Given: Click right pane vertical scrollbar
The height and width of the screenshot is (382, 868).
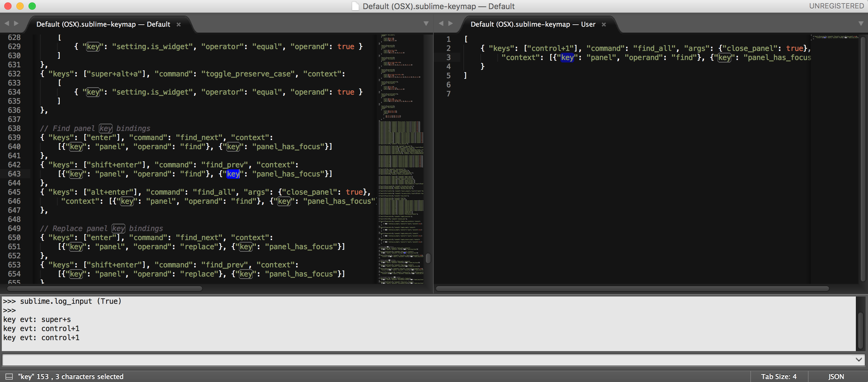Looking at the screenshot, I should pos(863,158).
